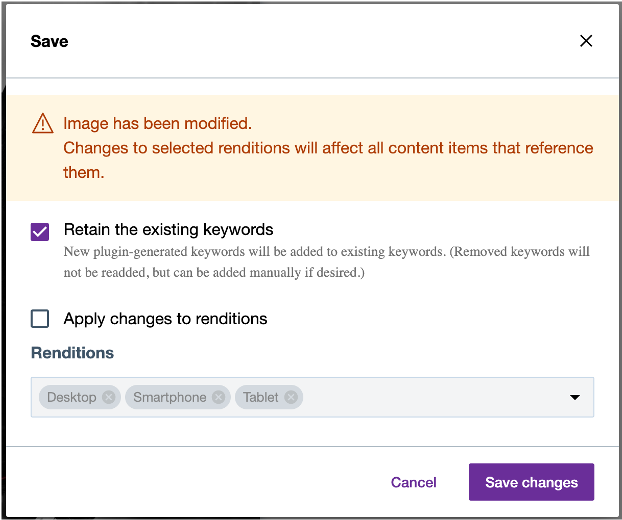Click the 'Apply changes to renditions' label

point(165,319)
